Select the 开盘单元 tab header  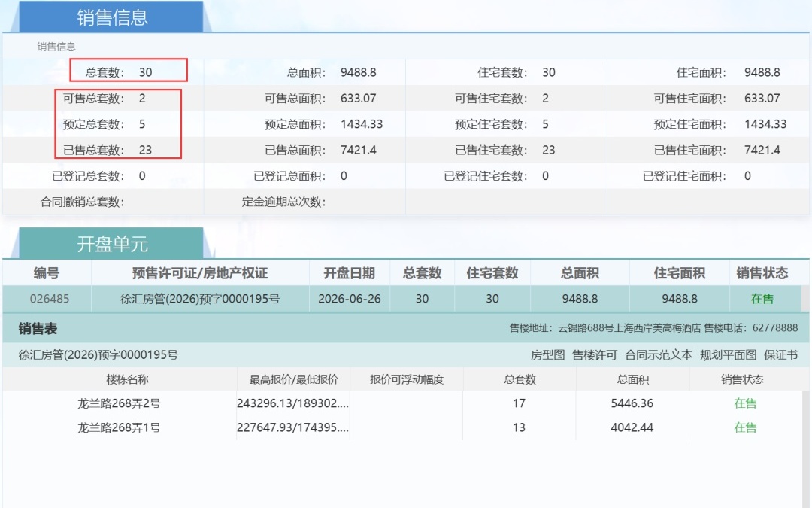coord(112,244)
